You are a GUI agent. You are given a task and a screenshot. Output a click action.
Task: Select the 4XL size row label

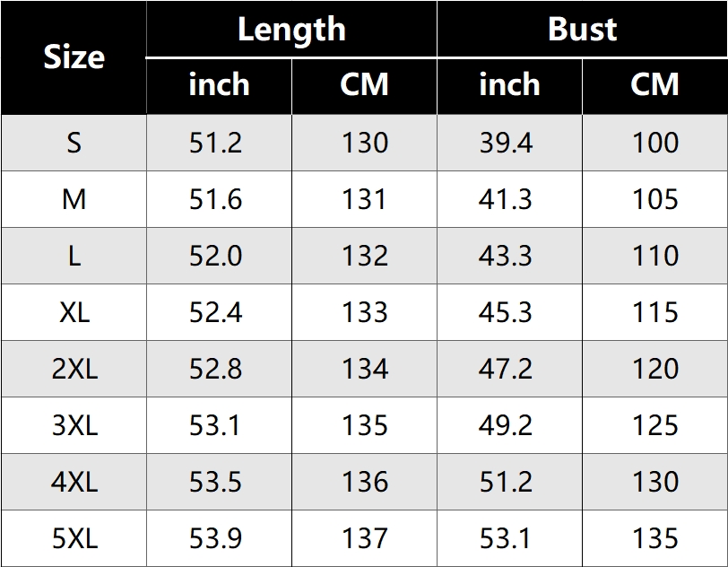pos(74,482)
